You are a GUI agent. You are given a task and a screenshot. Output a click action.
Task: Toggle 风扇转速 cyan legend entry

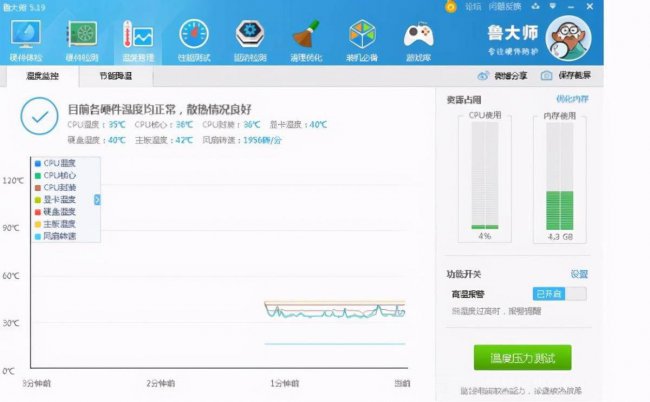point(56,236)
